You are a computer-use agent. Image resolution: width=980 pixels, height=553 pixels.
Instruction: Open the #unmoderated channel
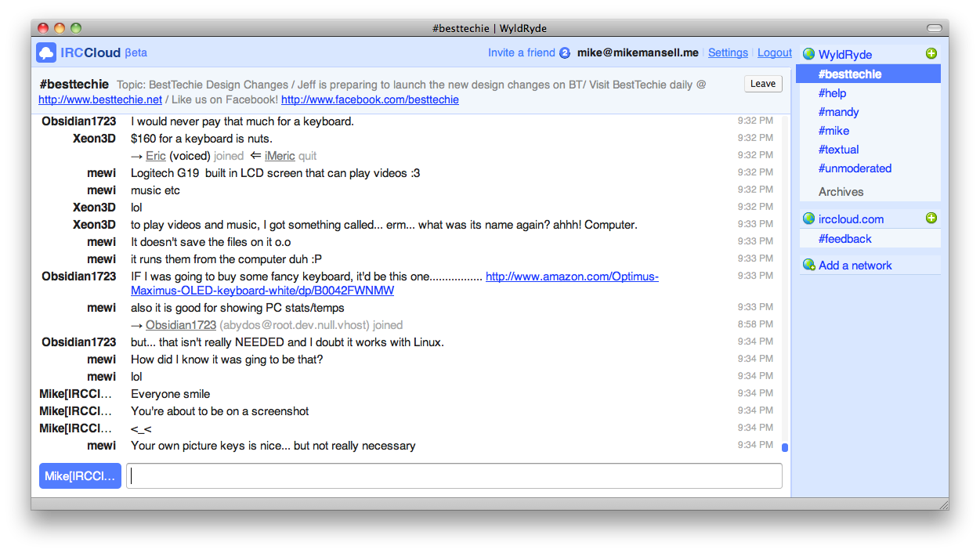tap(855, 168)
